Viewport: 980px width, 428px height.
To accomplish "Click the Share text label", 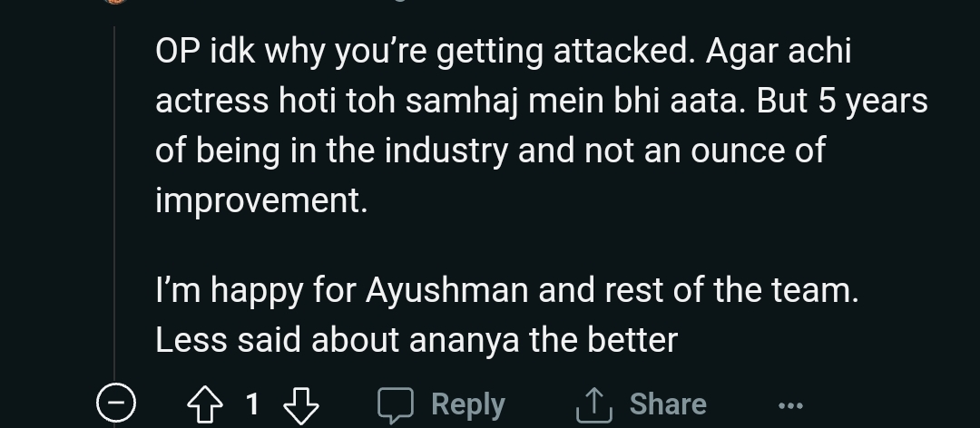I will (668, 404).
